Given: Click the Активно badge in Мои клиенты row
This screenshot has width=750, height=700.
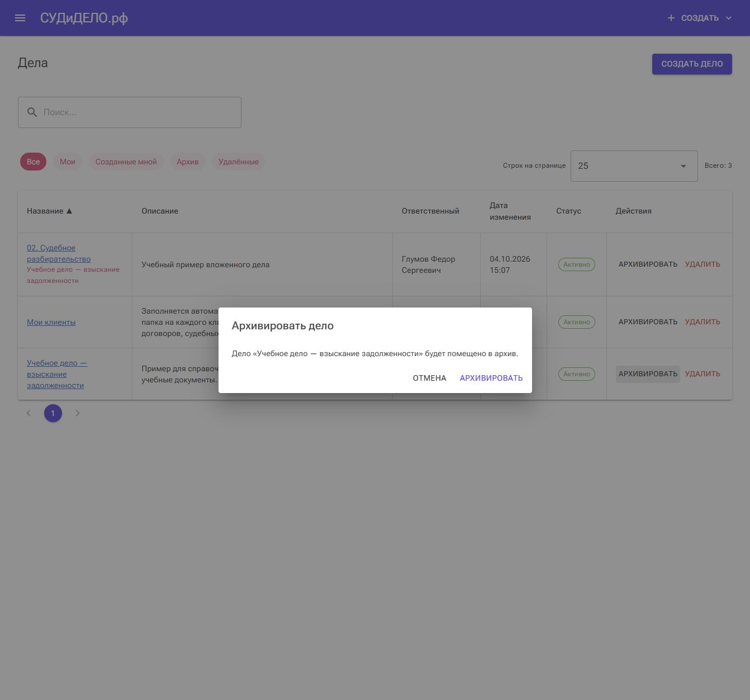Looking at the screenshot, I should [577, 322].
